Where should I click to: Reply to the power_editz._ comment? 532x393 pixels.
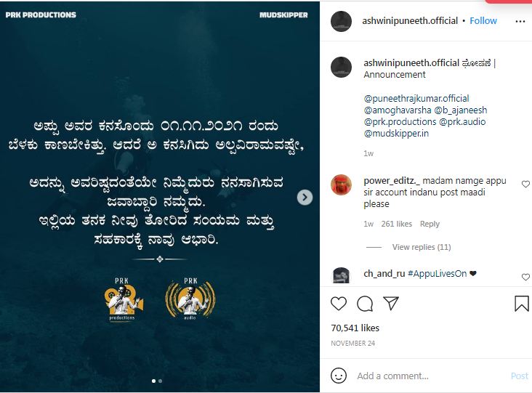click(430, 224)
